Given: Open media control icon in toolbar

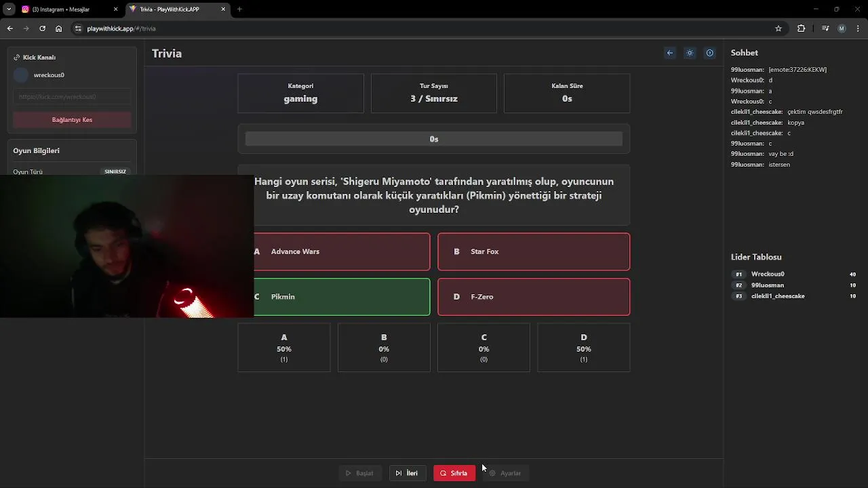Looking at the screenshot, I should (x=825, y=28).
